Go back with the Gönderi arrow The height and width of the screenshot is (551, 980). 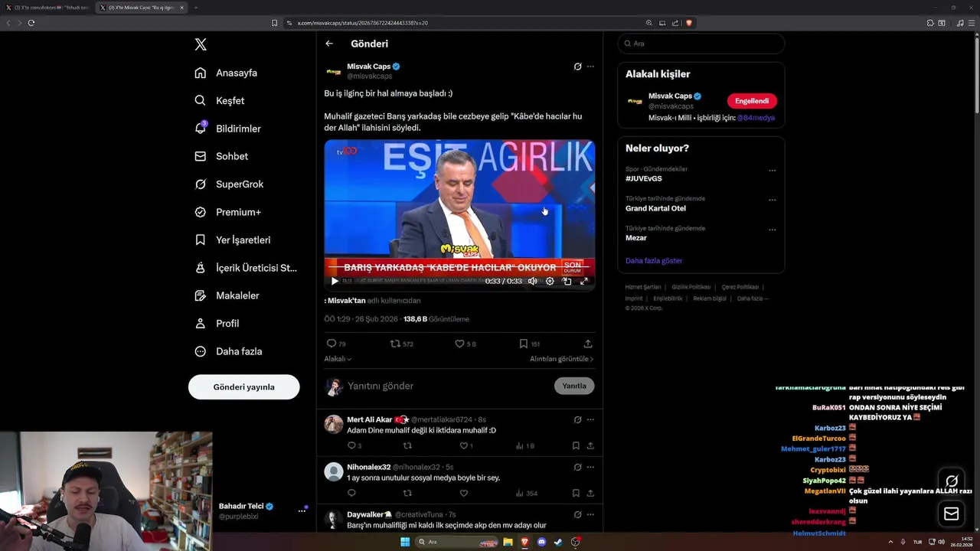coord(329,44)
